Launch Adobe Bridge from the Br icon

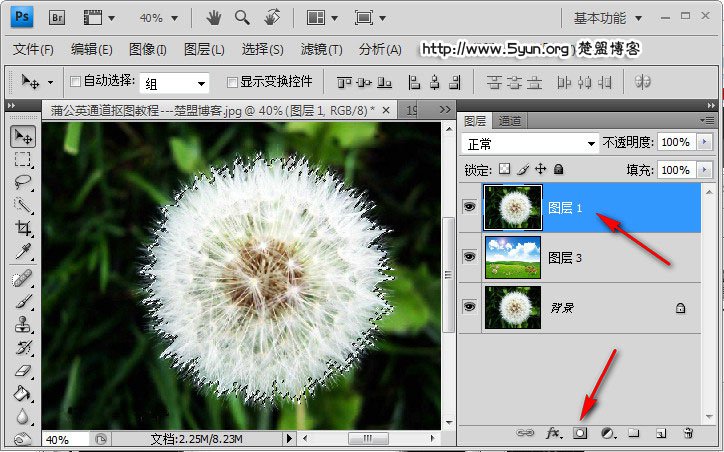pyautogui.click(x=58, y=18)
